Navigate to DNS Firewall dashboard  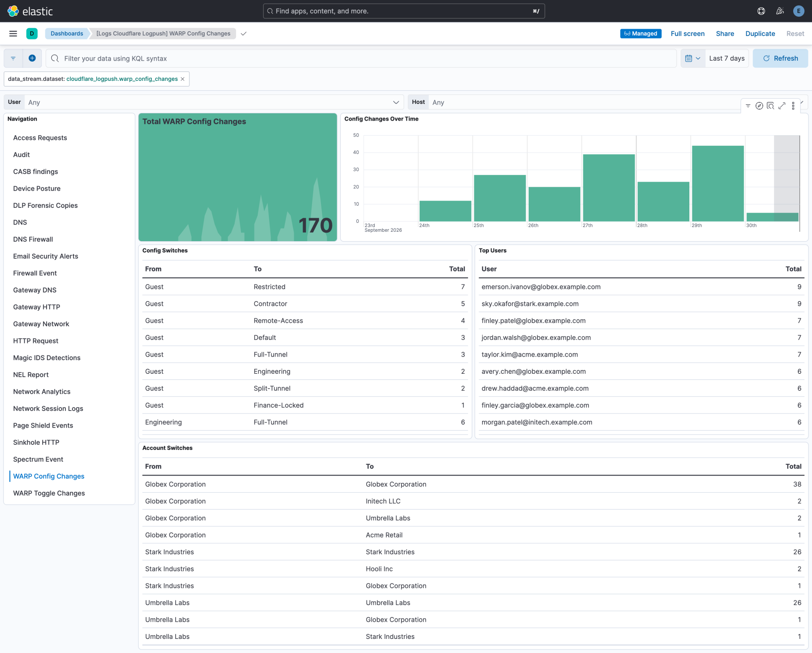coord(33,239)
